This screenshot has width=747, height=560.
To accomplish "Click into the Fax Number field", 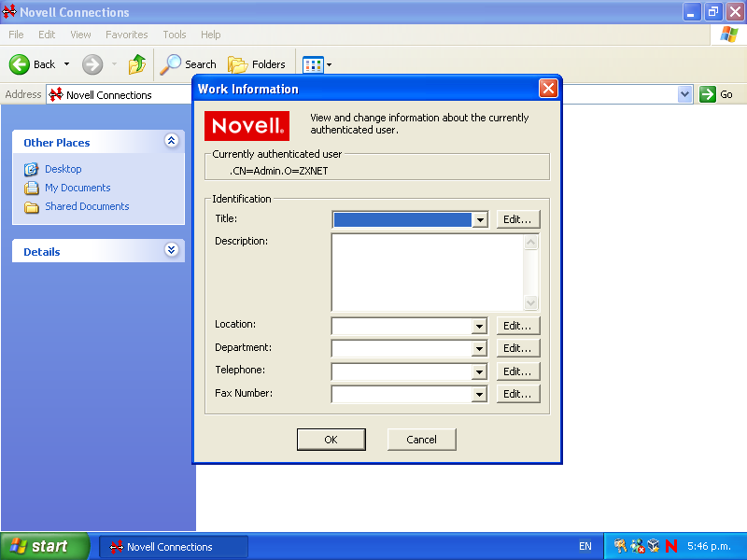I will 402,394.
